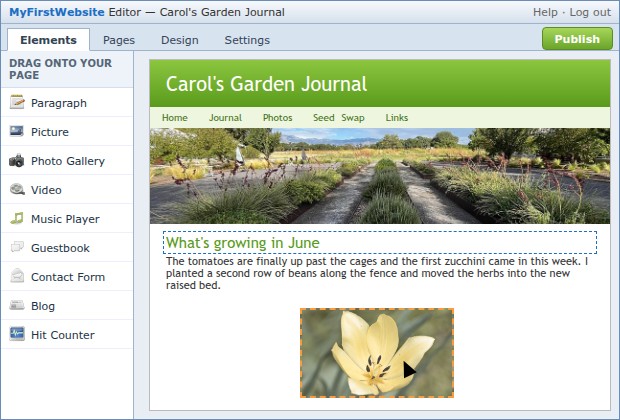Open the Settings tab

247,40
